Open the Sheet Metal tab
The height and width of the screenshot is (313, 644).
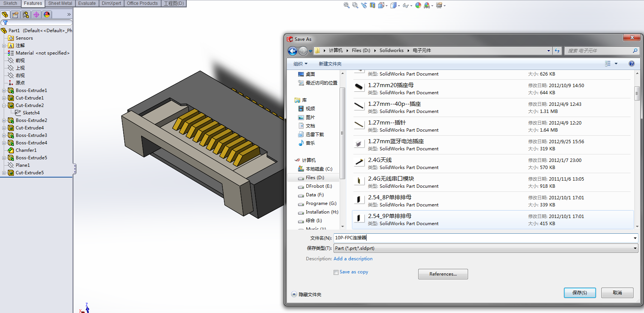click(60, 3)
